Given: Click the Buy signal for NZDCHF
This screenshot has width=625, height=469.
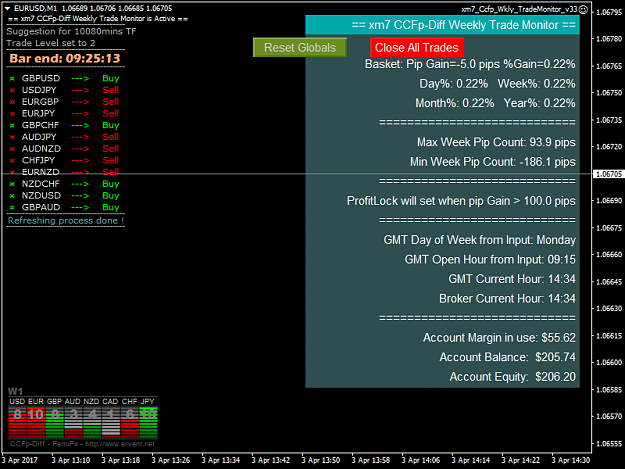Looking at the screenshot, I should (111, 184).
